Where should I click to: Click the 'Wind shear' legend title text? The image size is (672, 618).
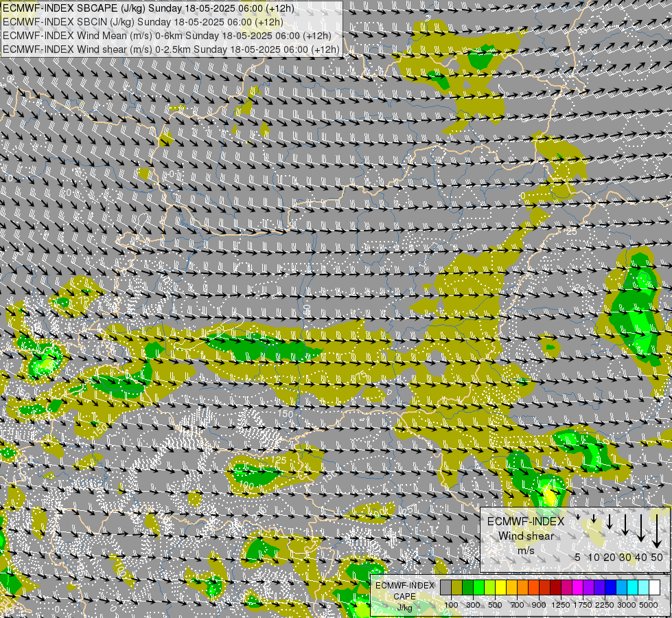[526, 536]
